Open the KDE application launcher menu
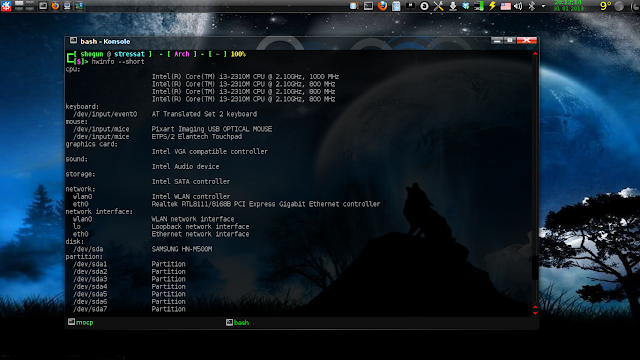The height and width of the screenshot is (360, 640). tap(6, 6)
